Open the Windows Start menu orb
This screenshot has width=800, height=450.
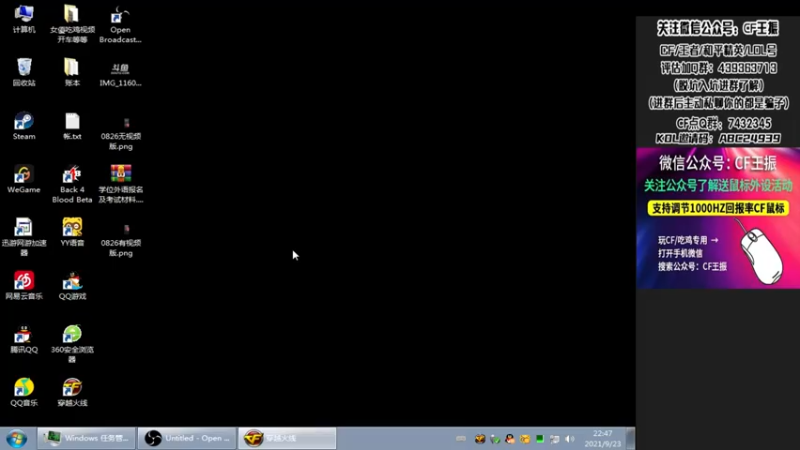pos(17,439)
